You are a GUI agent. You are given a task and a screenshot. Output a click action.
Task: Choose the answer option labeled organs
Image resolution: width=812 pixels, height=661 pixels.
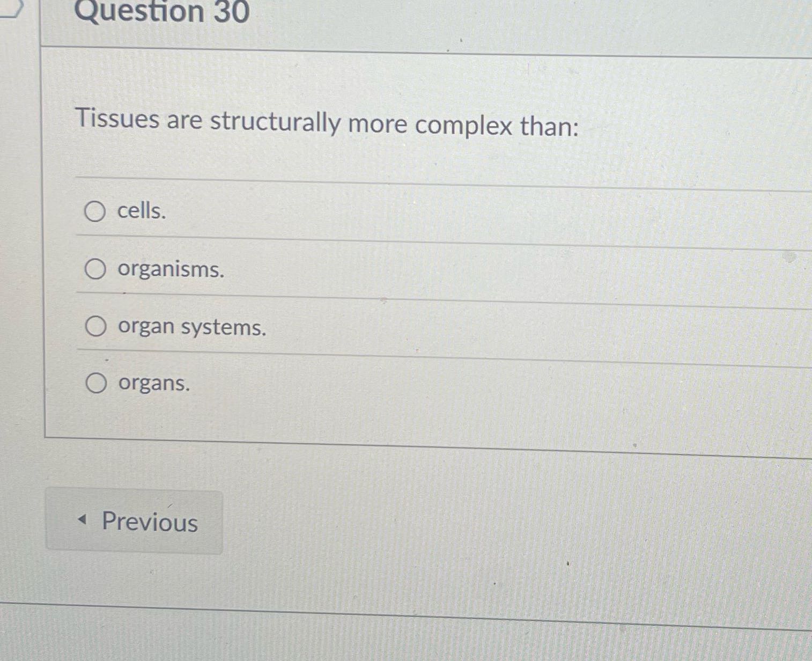(153, 383)
